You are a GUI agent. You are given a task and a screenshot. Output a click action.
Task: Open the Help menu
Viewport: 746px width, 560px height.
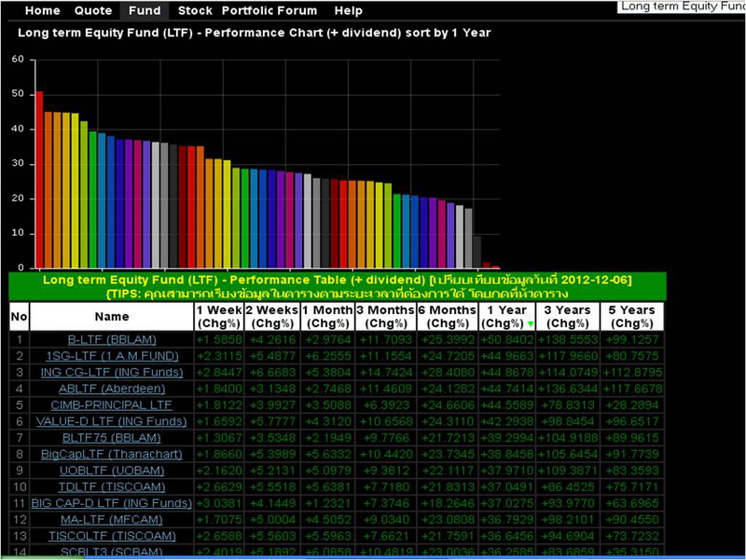tap(348, 10)
